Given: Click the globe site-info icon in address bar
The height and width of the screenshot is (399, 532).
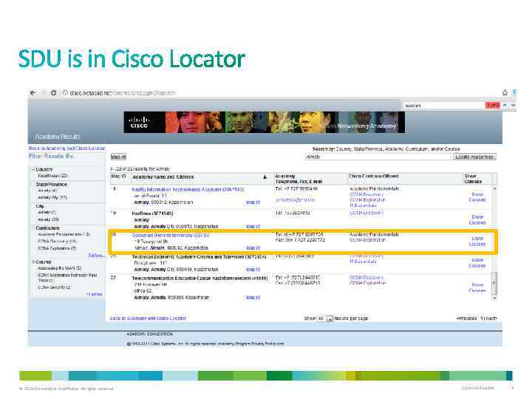Looking at the screenshot, I should pos(65,92).
